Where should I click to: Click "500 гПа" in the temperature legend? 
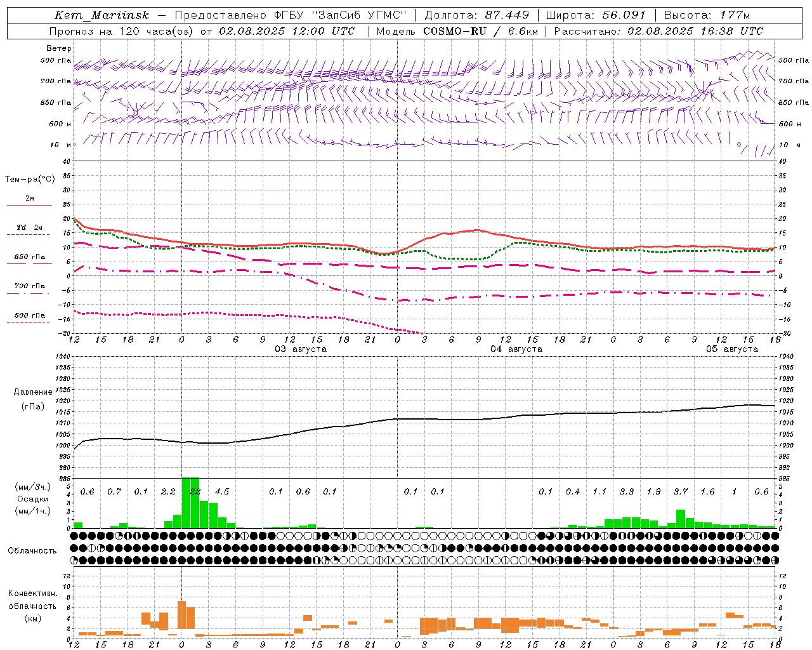[x=30, y=315]
